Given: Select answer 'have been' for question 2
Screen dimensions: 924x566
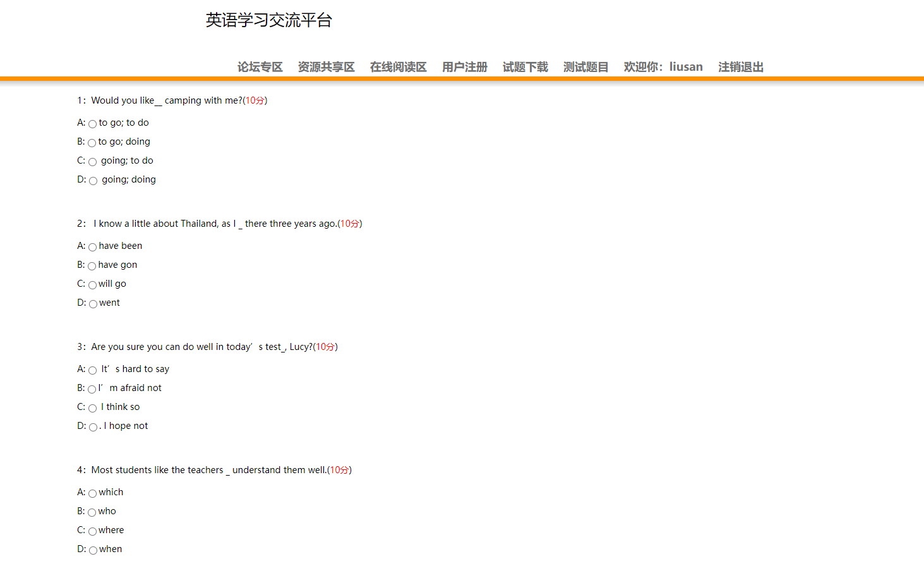Looking at the screenshot, I should (92, 247).
